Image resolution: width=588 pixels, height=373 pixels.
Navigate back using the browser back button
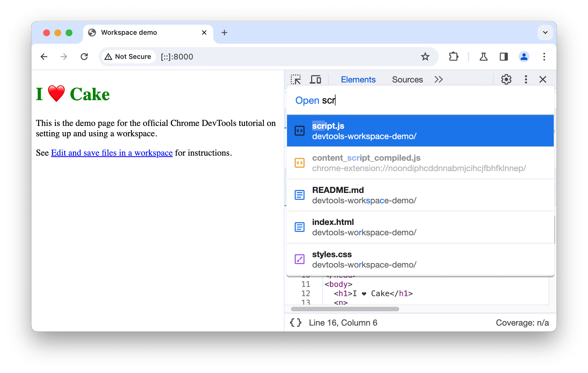tap(44, 56)
